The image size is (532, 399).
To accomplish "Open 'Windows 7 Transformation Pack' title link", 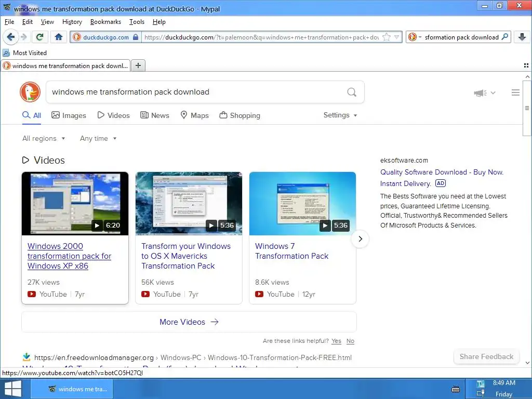I will click(291, 251).
